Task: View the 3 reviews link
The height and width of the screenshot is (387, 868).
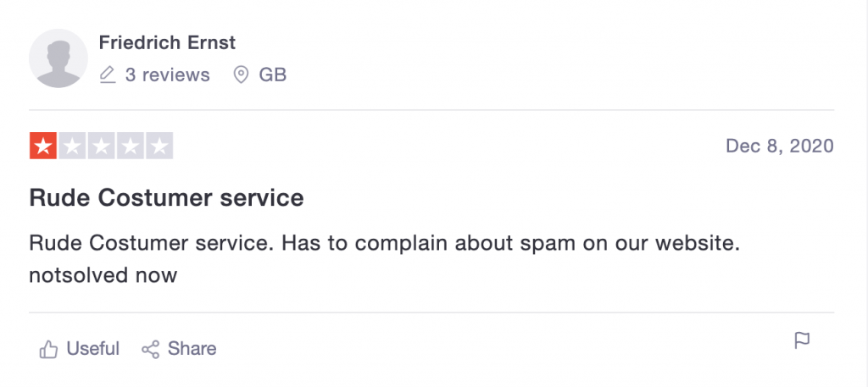Action: pos(167,75)
